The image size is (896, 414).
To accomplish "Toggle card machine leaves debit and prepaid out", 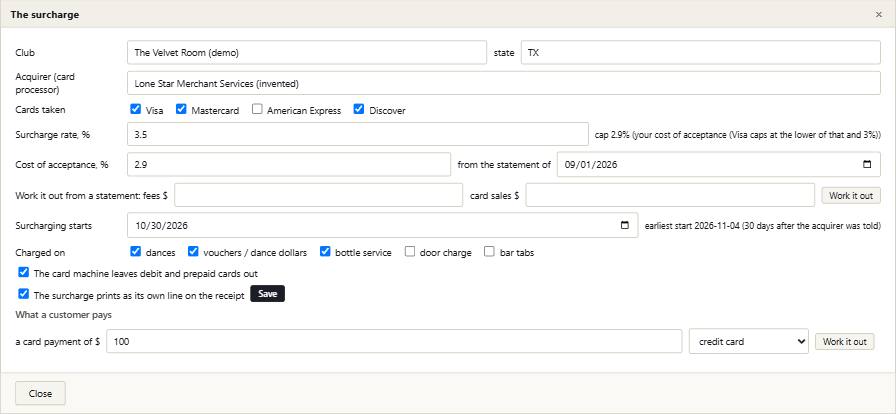I will point(23,272).
